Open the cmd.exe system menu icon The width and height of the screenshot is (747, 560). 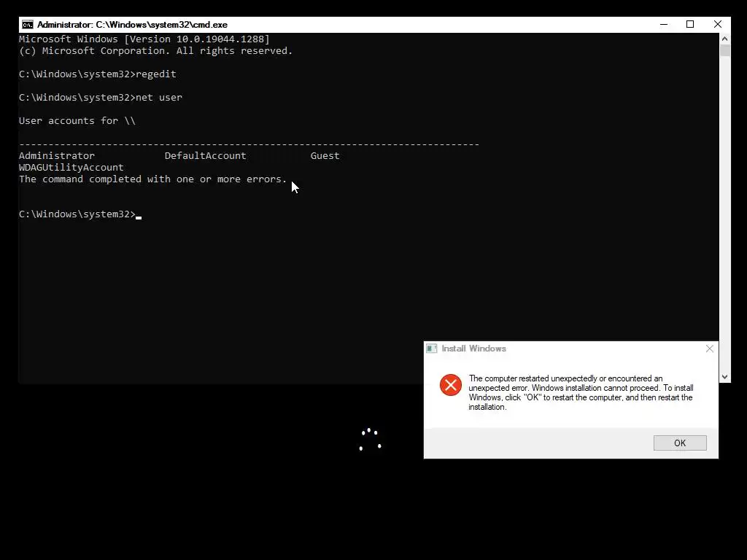click(x=28, y=25)
